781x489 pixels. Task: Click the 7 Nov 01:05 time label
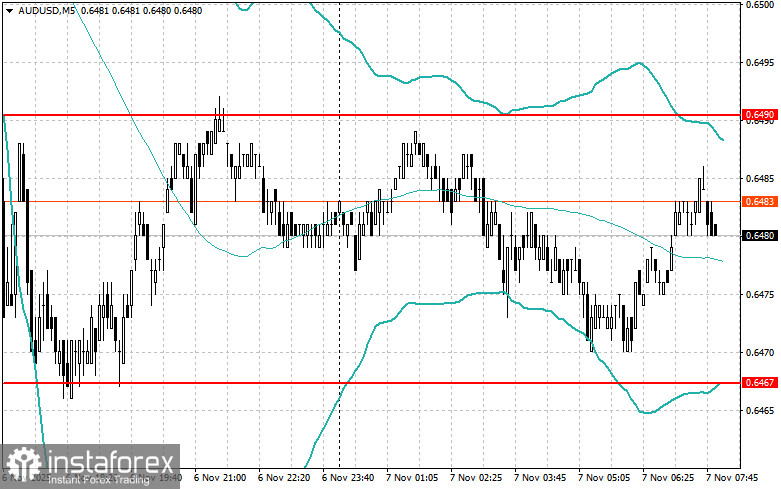pos(412,478)
